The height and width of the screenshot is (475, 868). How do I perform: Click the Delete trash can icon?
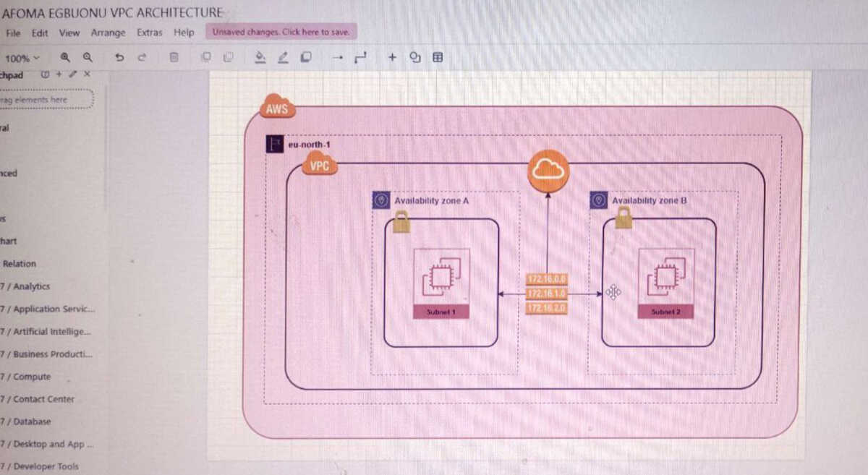tap(174, 57)
